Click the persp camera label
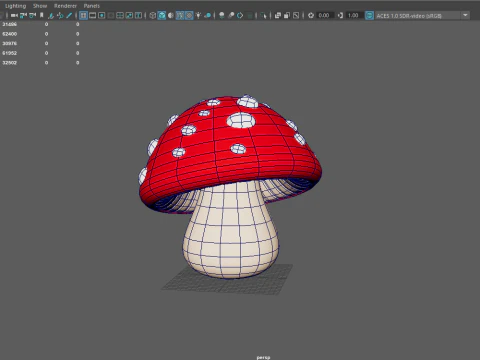Screen dimensions: 480x360 point(263,357)
